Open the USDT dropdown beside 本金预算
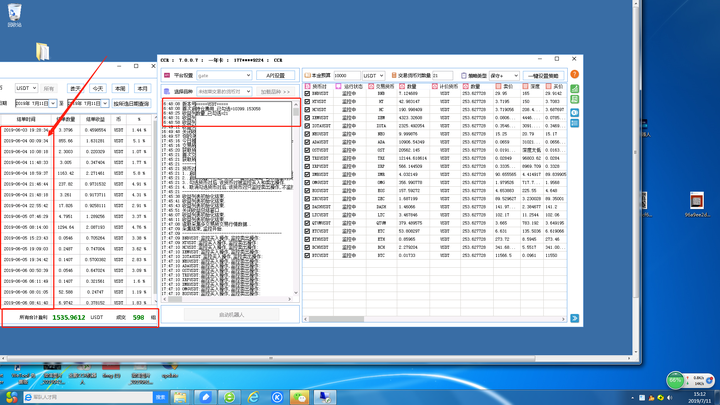The image size is (720, 405). 373,75
